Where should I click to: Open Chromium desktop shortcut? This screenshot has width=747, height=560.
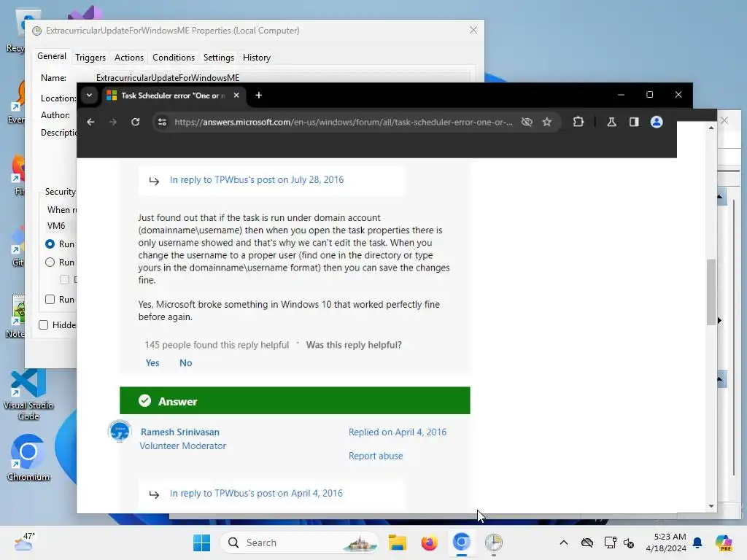(28, 457)
